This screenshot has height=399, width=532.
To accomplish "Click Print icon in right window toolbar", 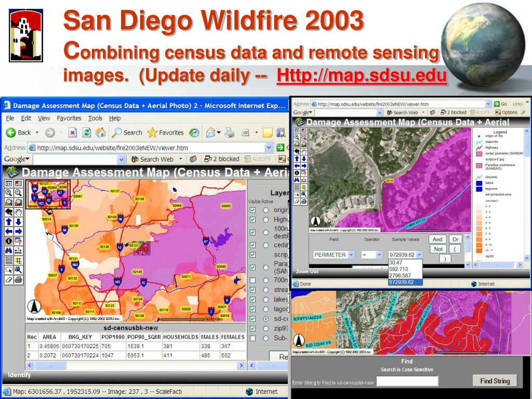I will pos(303,201).
